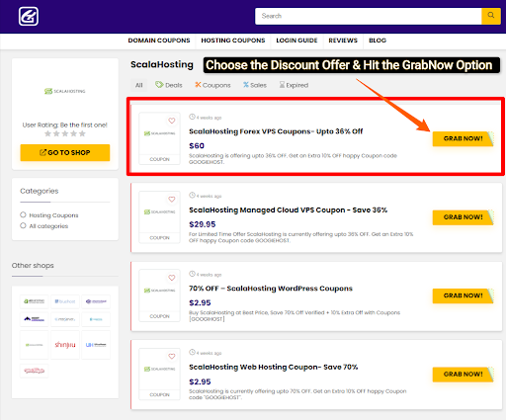Grab Now for Web Hosting Coupon
The image size is (506, 420).
pos(464,375)
